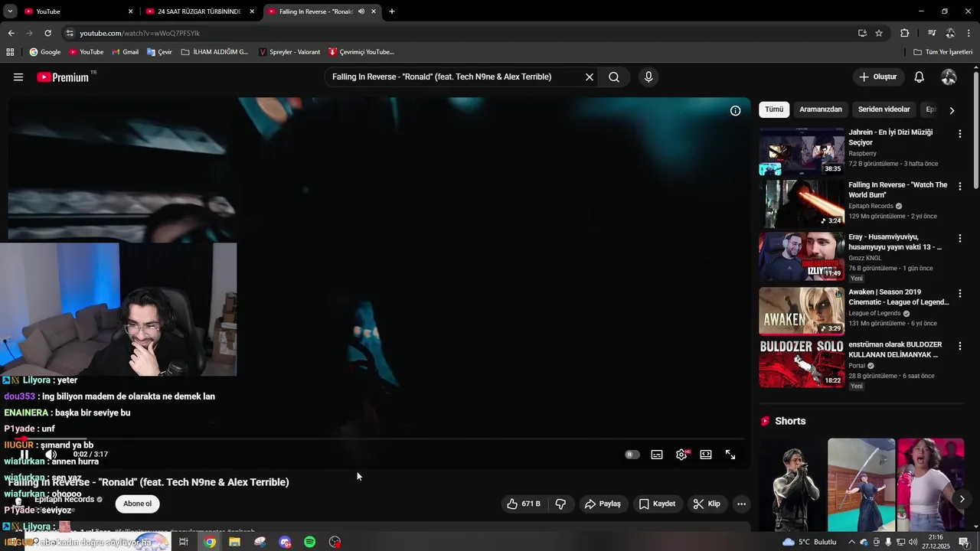The image size is (980, 551).
Task: Select the Tümü filter chip
Action: coord(774,109)
